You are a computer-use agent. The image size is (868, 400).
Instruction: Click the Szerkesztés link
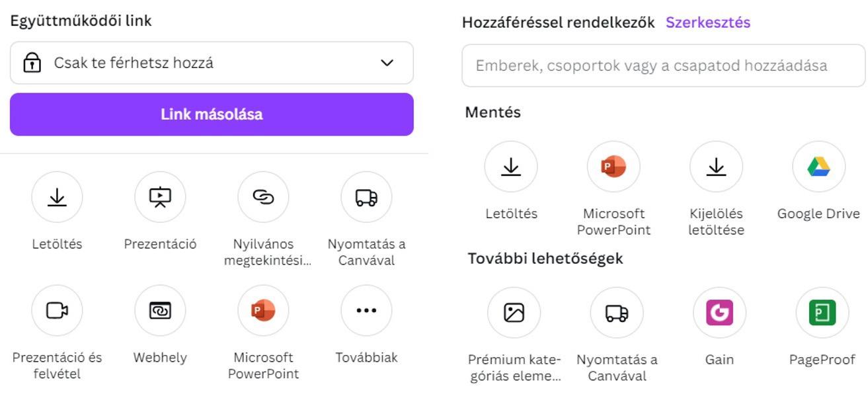[707, 22]
